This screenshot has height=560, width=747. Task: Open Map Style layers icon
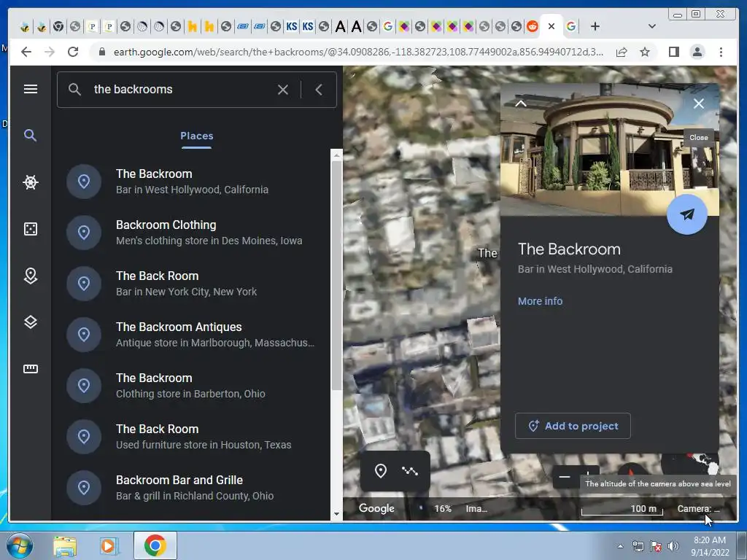(31, 322)
